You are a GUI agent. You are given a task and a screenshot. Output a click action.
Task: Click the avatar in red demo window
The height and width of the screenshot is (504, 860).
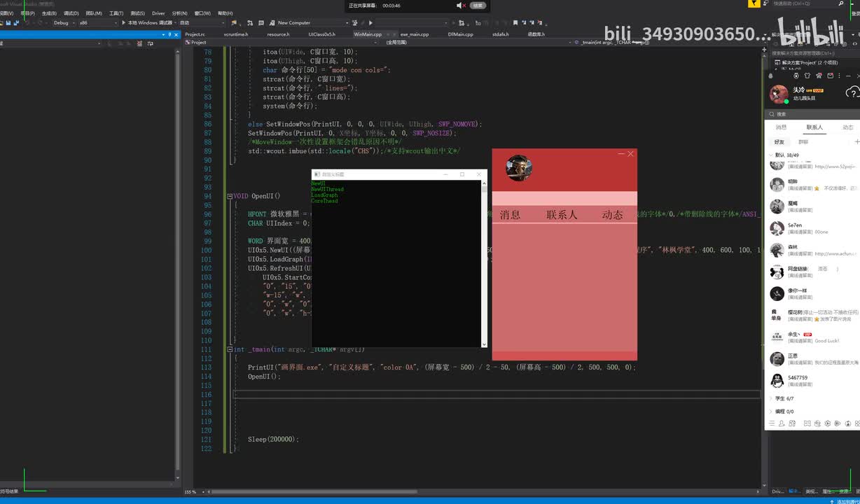pos(519,168)
